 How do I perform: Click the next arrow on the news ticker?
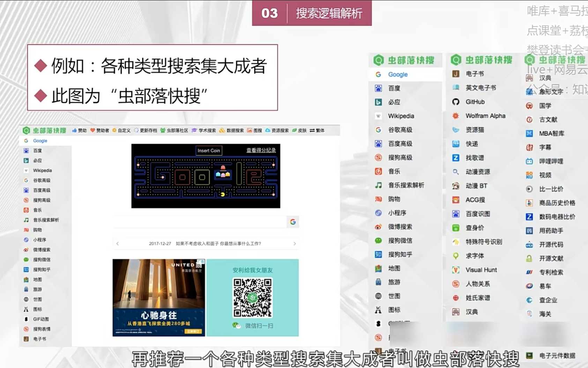click(x=295, y=244)
